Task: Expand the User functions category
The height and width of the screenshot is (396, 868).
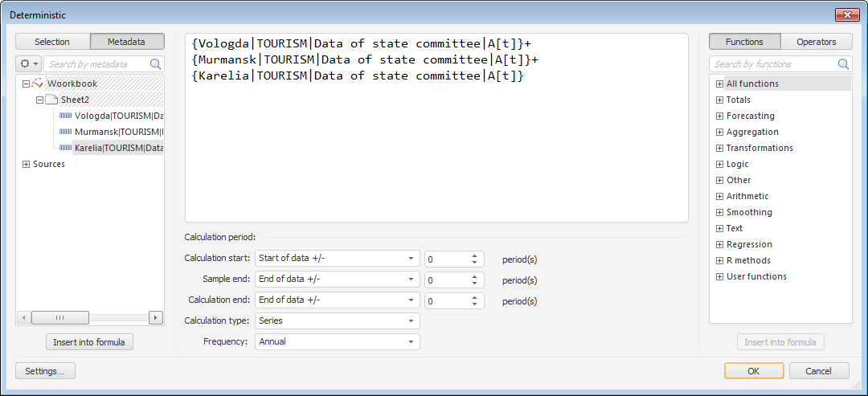Action: point(719,276)
